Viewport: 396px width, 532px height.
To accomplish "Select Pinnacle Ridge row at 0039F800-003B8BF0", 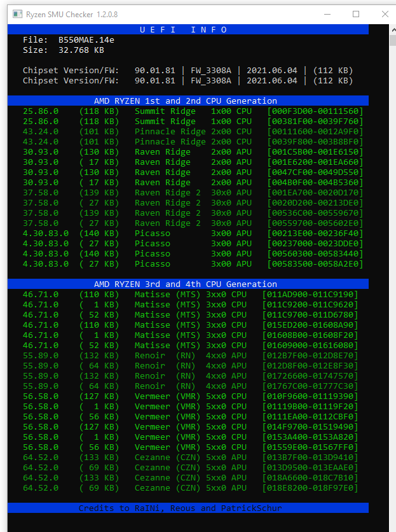I will pyautogui.click(x=193, y=142).
